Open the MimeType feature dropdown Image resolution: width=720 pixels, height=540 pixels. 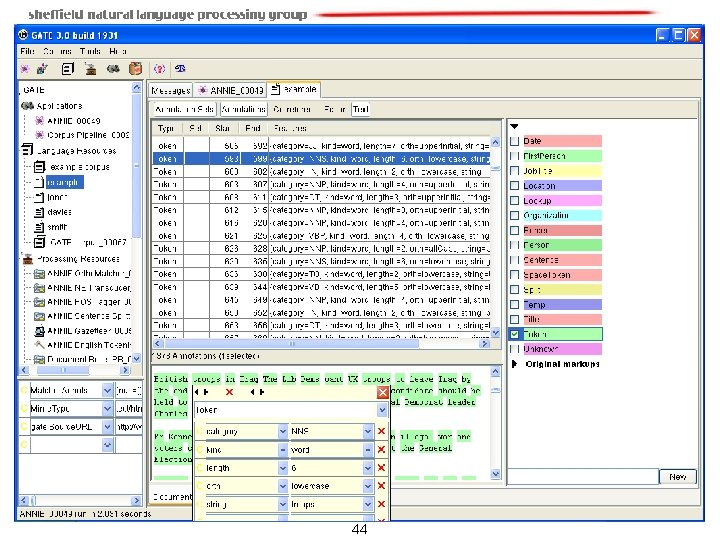click(107, 409)
